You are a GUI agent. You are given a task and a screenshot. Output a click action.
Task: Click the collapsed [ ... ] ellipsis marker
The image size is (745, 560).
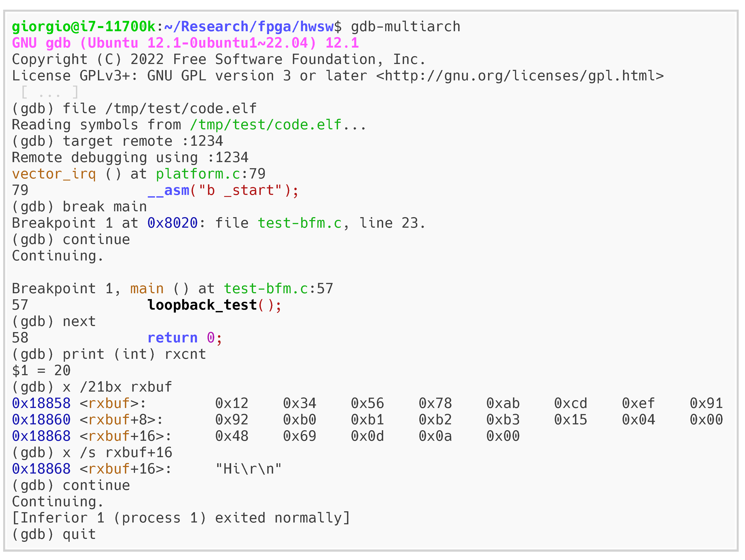pyautogui.click(x=49, y=92)
